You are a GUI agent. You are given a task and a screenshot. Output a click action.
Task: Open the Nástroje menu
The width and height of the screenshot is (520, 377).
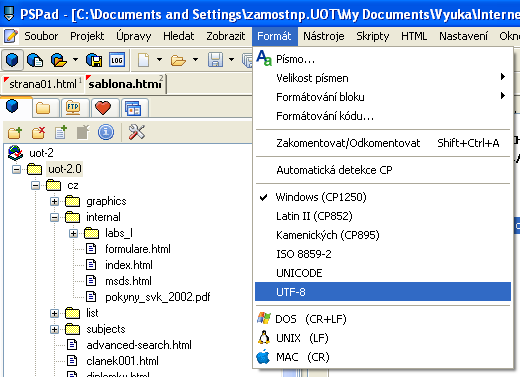coord(323,36)
